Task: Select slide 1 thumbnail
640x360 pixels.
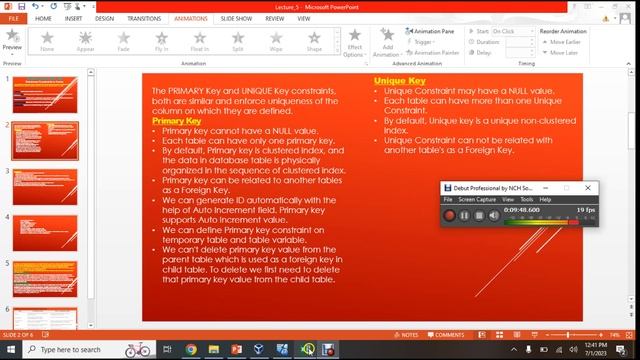Action: [45, 95]
